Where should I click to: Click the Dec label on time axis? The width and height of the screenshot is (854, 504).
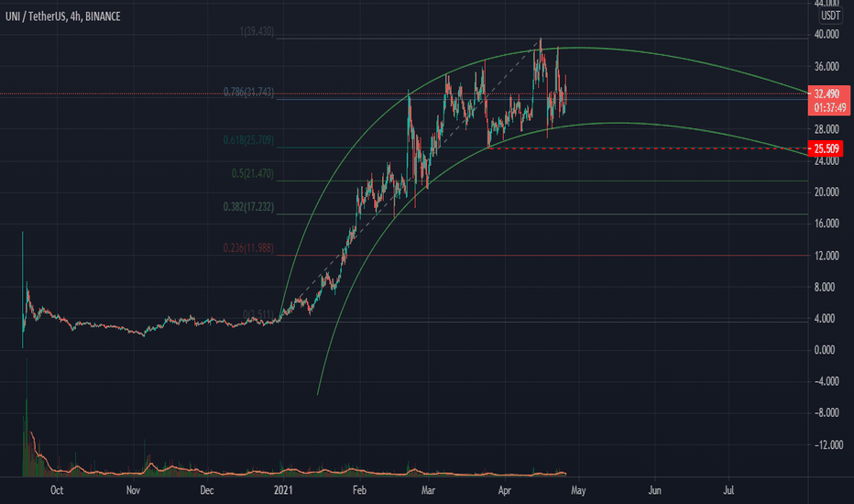click(207, 490)
